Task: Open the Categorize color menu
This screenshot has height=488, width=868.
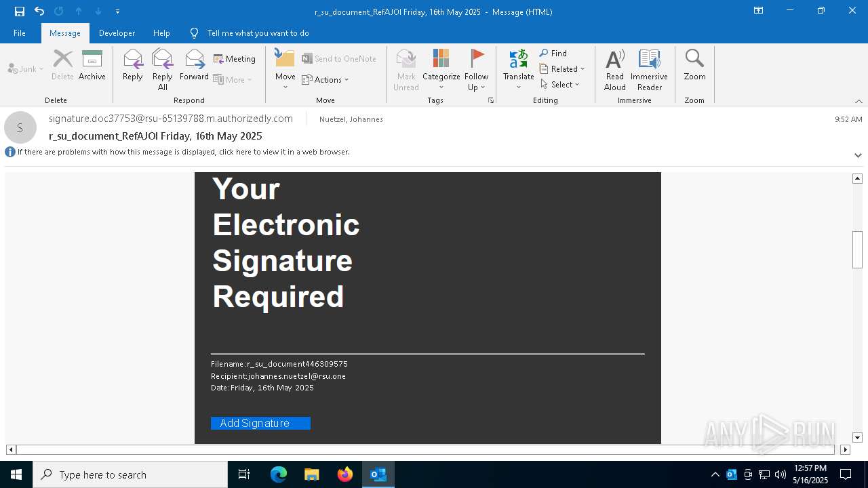Action: pos(441,70)
